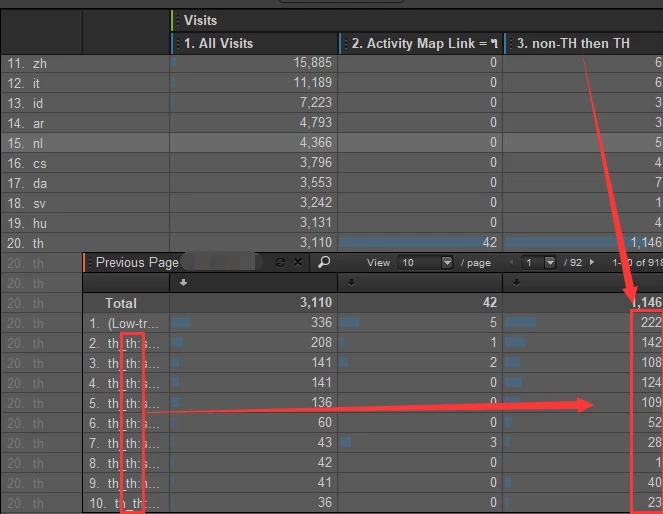Select breakdown row 10 with value 36

tap(124, 503)
